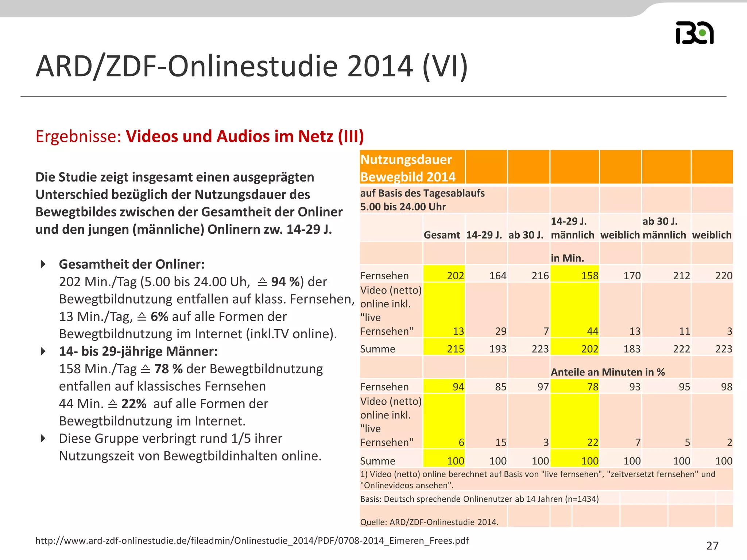Click the Fernsehen minutes value 212
The width and height of the screenshot is (747, 560).
681,275
